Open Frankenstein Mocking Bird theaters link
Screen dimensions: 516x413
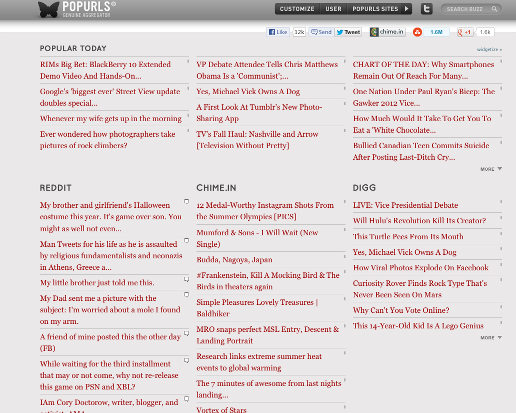(268, 281)
